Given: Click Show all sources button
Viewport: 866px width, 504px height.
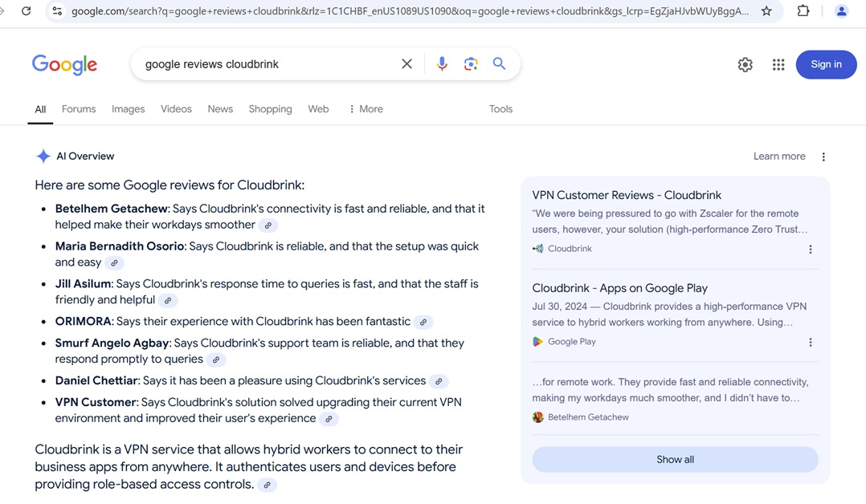Looking at the screenshot, I should [x=675, y=459].
